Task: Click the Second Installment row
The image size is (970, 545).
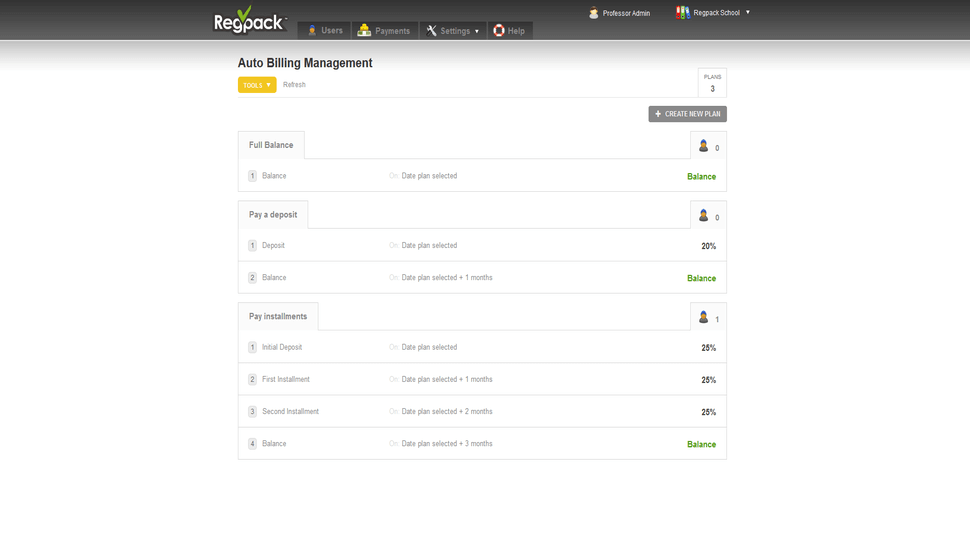Action: point(290,412)
